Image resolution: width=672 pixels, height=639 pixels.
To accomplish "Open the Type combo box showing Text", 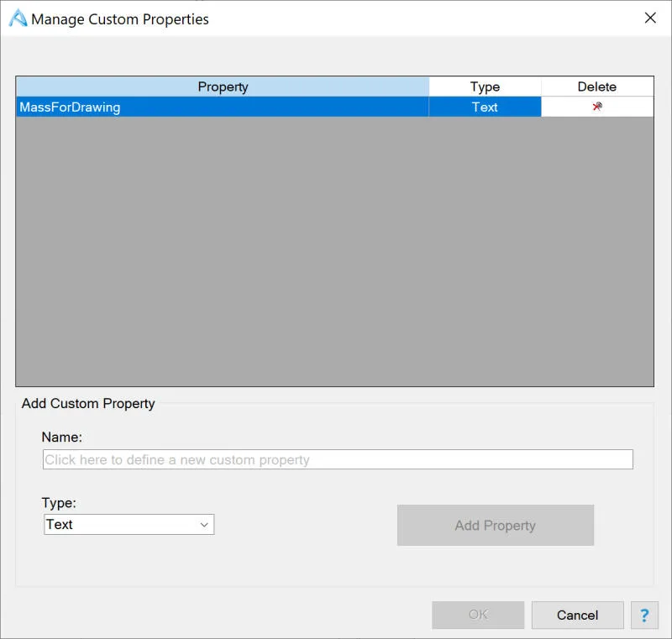I will coord(129,525).
